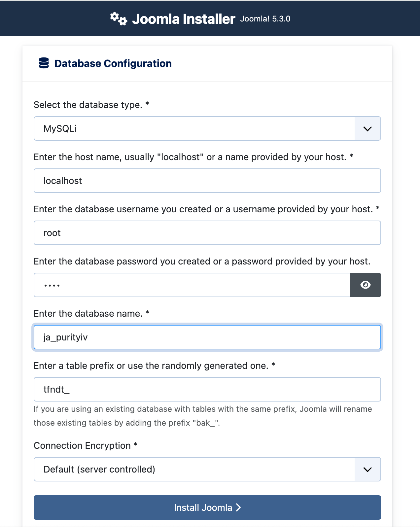Click into the masked database password field
The width and height of the screenshot is (420, 527).
click(192, 285)
